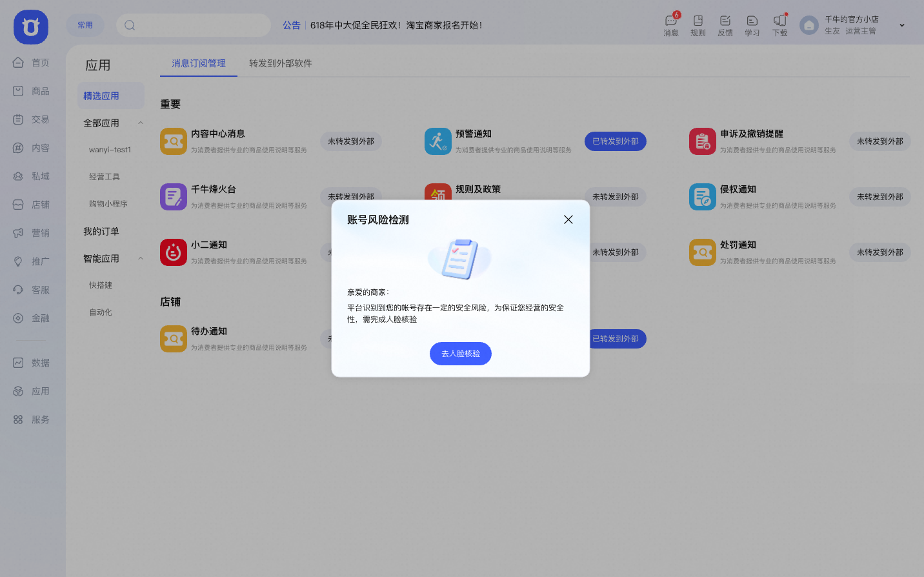Open 学习 icon in the header
Image resolution: width=924 pixels, height=577 pixels.
752,25
